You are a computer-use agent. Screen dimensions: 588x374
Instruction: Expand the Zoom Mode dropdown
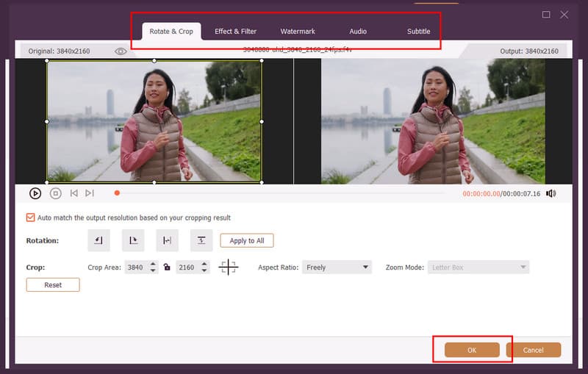point(478,267)
